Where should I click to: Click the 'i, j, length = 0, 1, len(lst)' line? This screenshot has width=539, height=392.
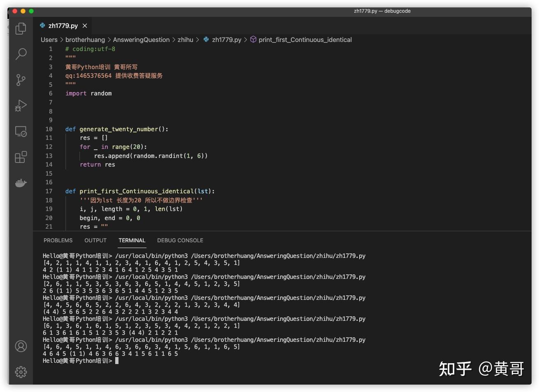131,209
